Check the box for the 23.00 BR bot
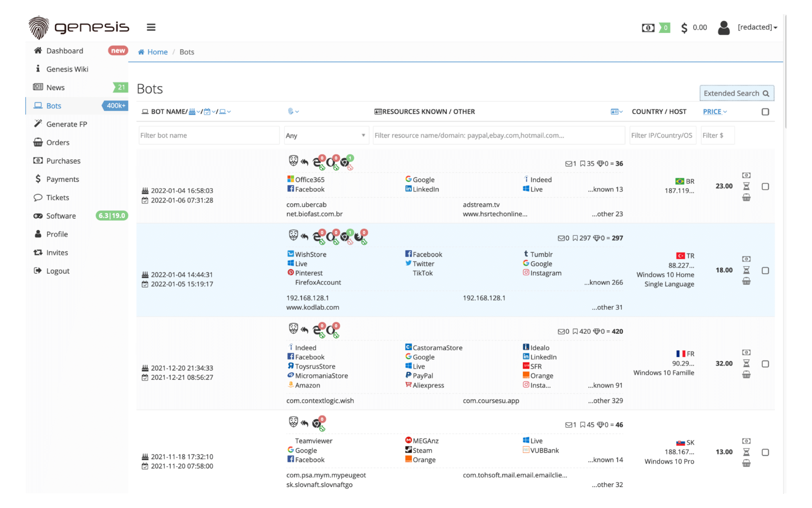The height and width of the screenshot is (508, 812). 765,187
